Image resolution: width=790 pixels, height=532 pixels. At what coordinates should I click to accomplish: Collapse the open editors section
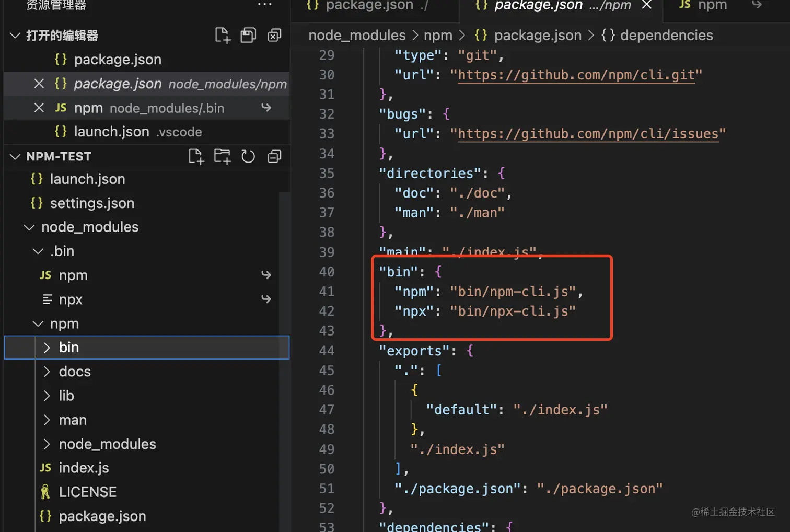[x=15, y=36]
